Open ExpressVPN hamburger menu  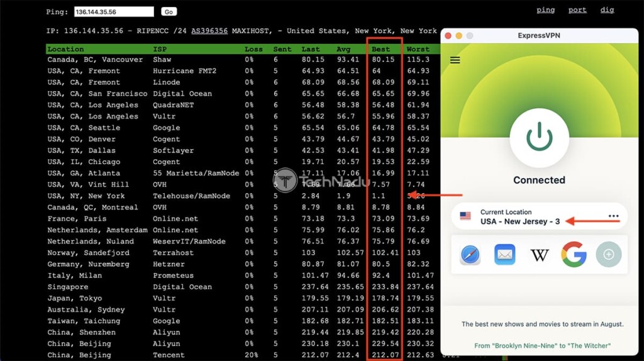(455, 60)
